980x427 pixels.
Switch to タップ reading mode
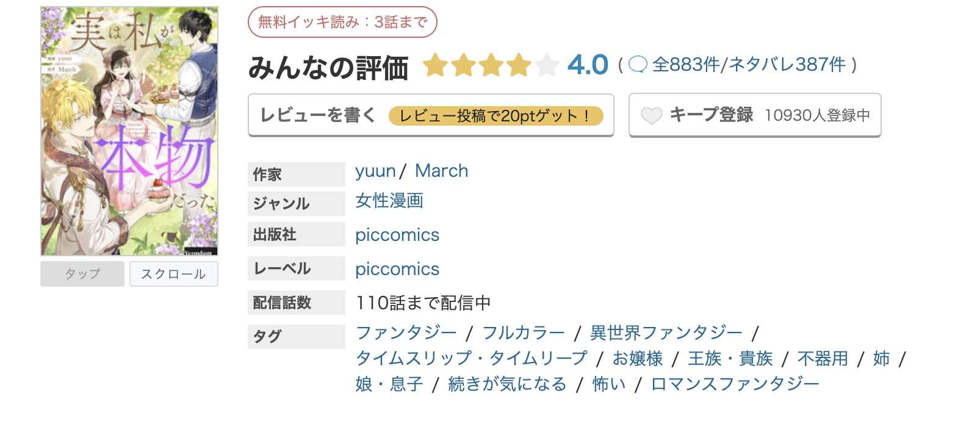point(82,274)
